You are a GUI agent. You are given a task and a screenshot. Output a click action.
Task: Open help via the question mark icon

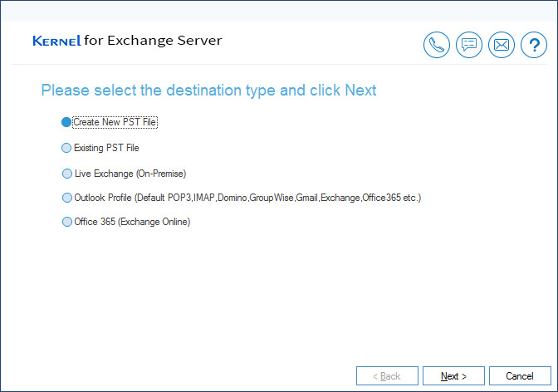pyautogui.click(x=533, y=45)
